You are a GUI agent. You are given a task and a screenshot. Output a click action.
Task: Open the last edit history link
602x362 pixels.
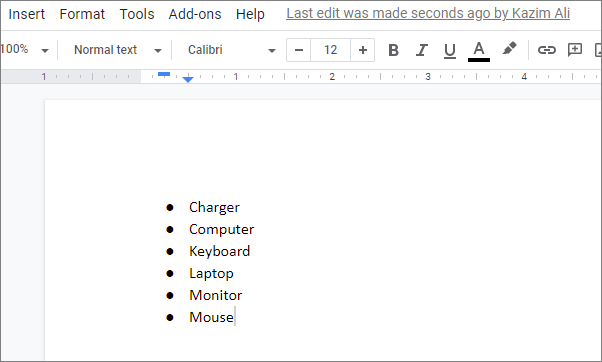point(428,13)
